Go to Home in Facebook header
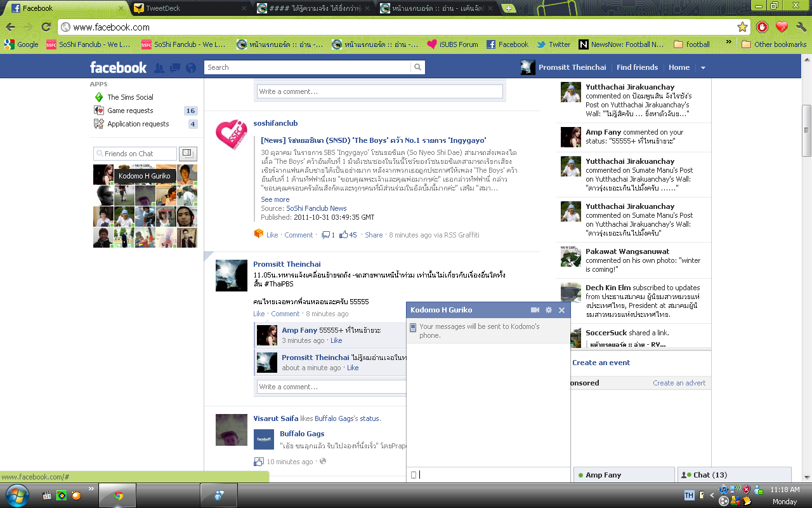The width and height of the screenshot is (812, 508). pyautogui.click(x=679, y=67)
